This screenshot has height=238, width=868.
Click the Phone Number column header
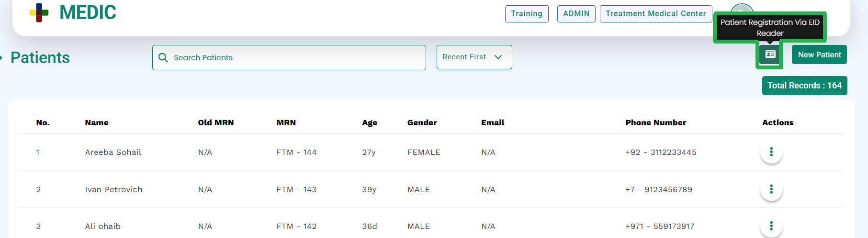click(x=655, y=123)
